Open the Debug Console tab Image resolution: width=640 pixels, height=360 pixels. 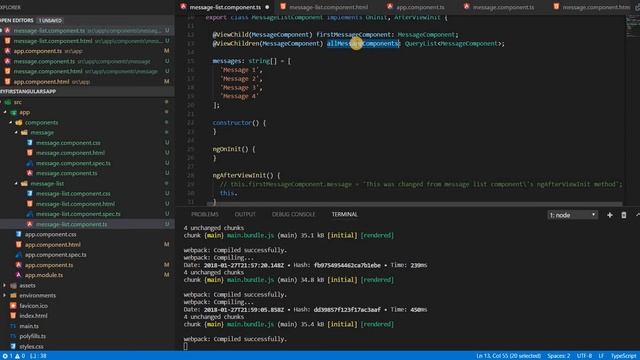click(293, 214)
